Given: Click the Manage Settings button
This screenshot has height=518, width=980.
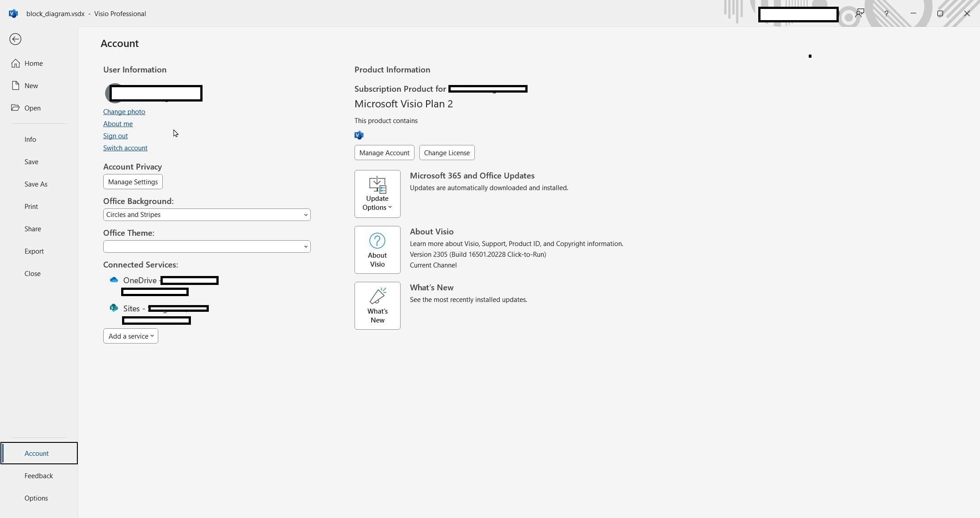Looking at the screenshot, I should (x=133, y=182).
